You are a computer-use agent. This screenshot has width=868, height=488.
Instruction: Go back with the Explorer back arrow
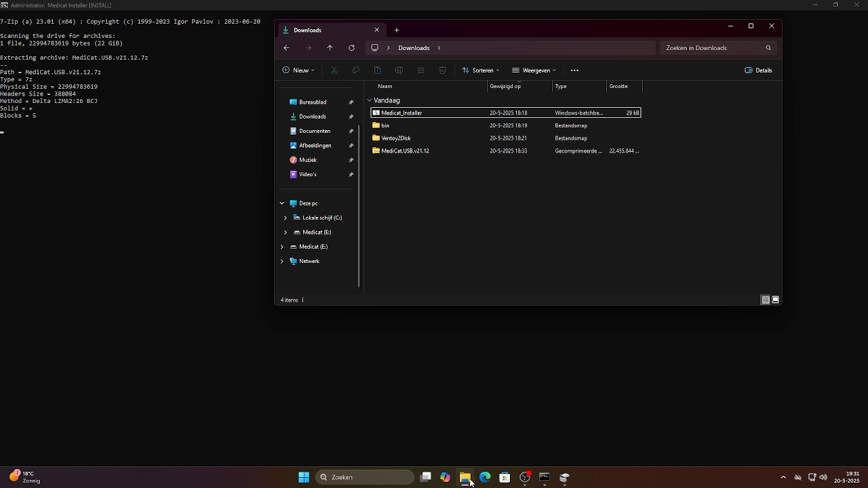point(286,48)
